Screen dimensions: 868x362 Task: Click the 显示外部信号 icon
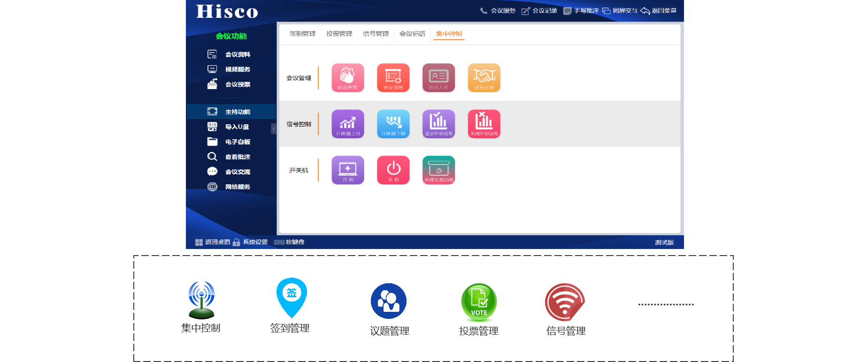(x=438, y=124)
